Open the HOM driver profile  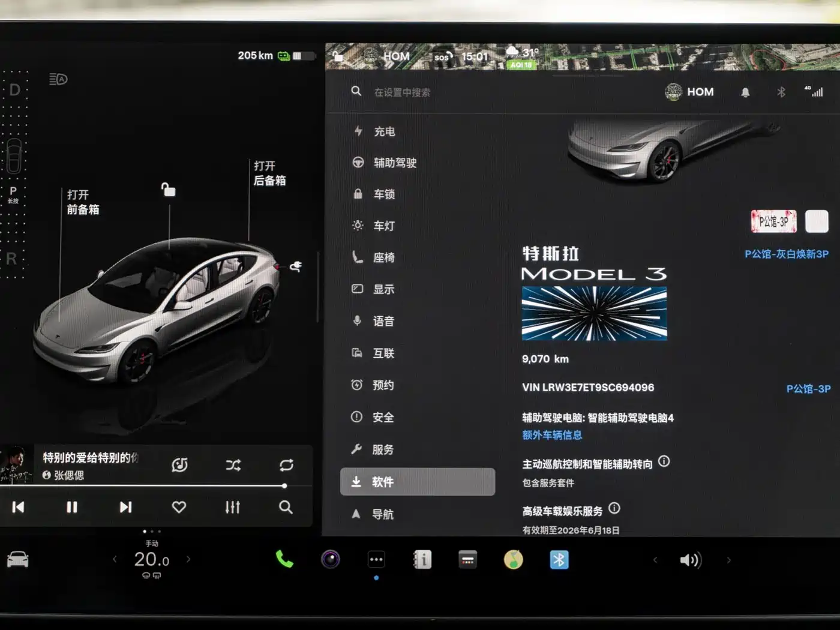pyautogui.click(x=689, y=92)
